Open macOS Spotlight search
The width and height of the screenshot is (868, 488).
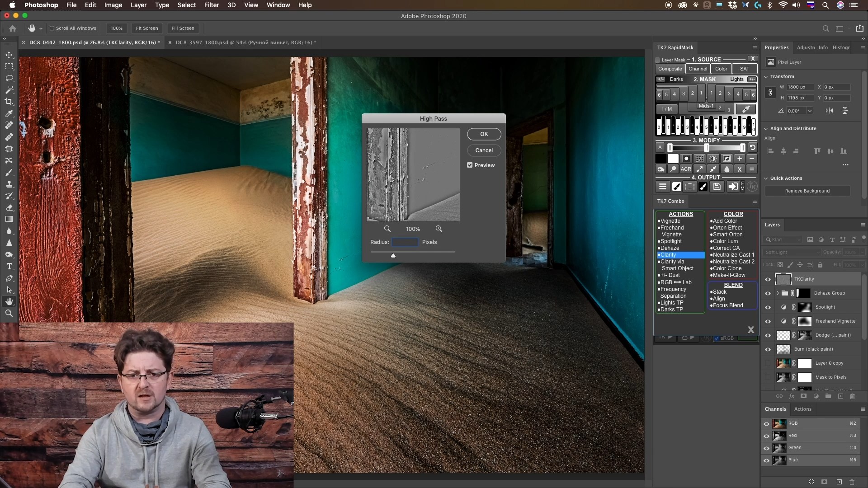[x=825, y=5]
